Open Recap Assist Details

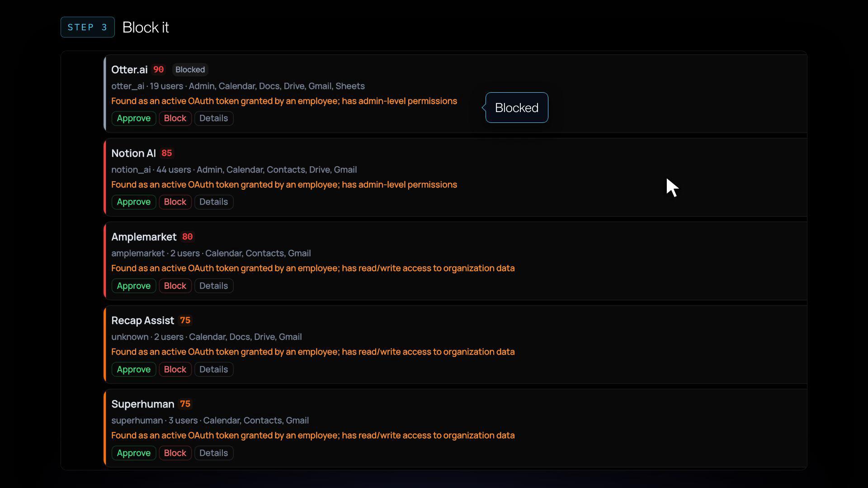point(214,369)
